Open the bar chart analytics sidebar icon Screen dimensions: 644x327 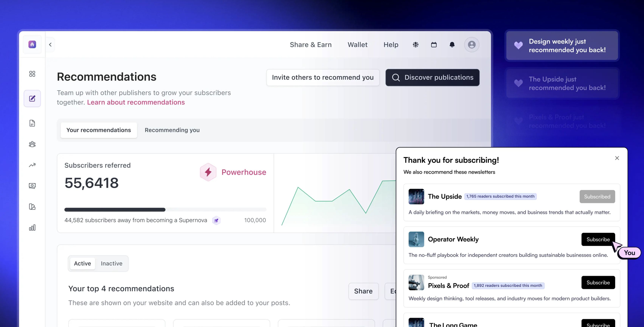[x=32, y=227]
